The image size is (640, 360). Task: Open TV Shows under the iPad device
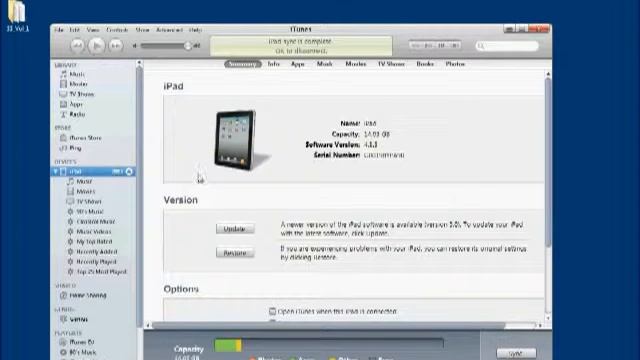89,202
